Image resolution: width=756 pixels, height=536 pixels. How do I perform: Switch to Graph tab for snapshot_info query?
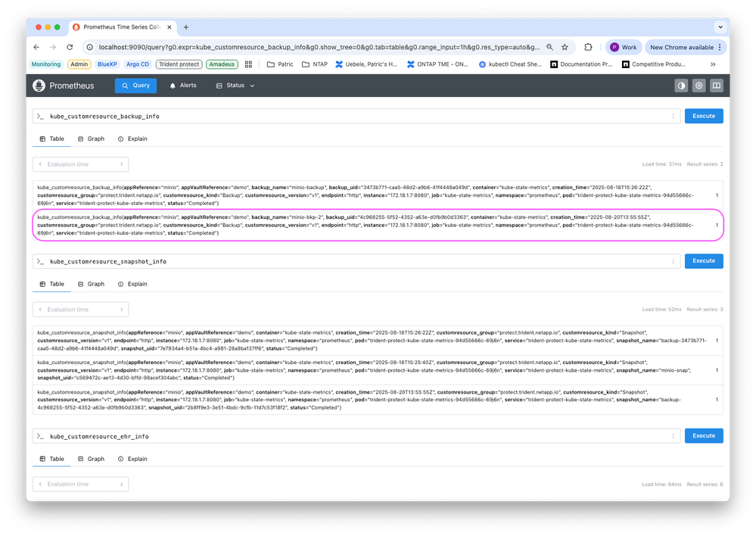click(91, 284)
